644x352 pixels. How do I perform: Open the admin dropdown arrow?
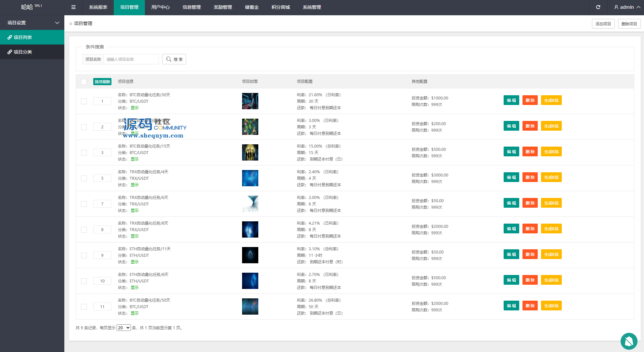638,7
